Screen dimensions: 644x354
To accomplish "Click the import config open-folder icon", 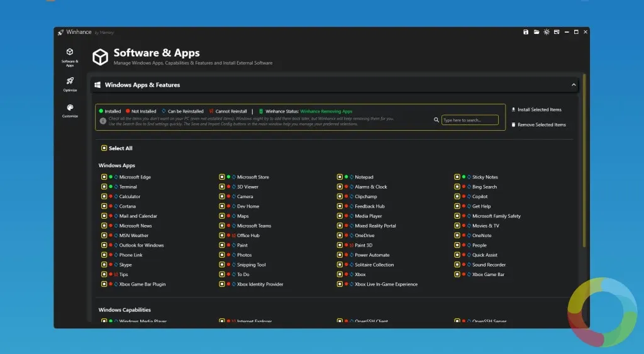I will (x=536, y=32).
